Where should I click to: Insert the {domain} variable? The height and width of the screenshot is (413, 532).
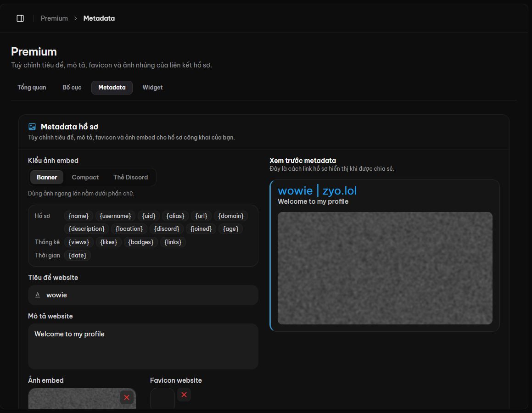[x=231, y=216]
